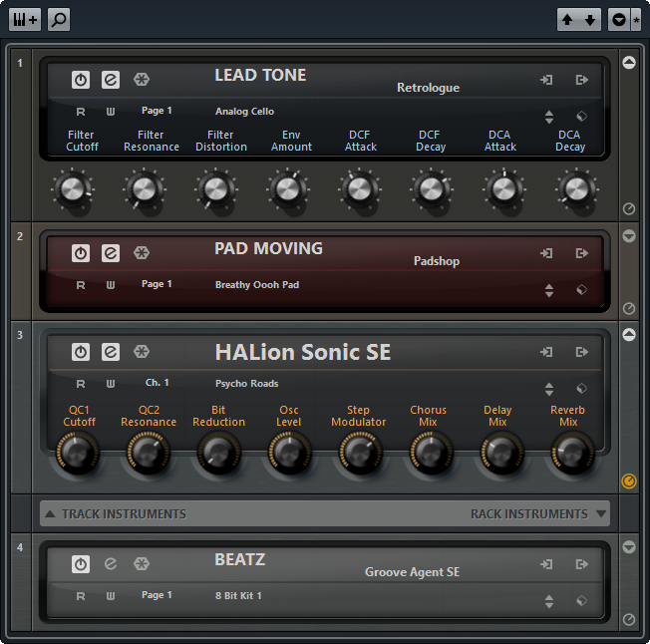Open output activation for BEATZ
The image size is (650, 644).
(x=582, y=564)
